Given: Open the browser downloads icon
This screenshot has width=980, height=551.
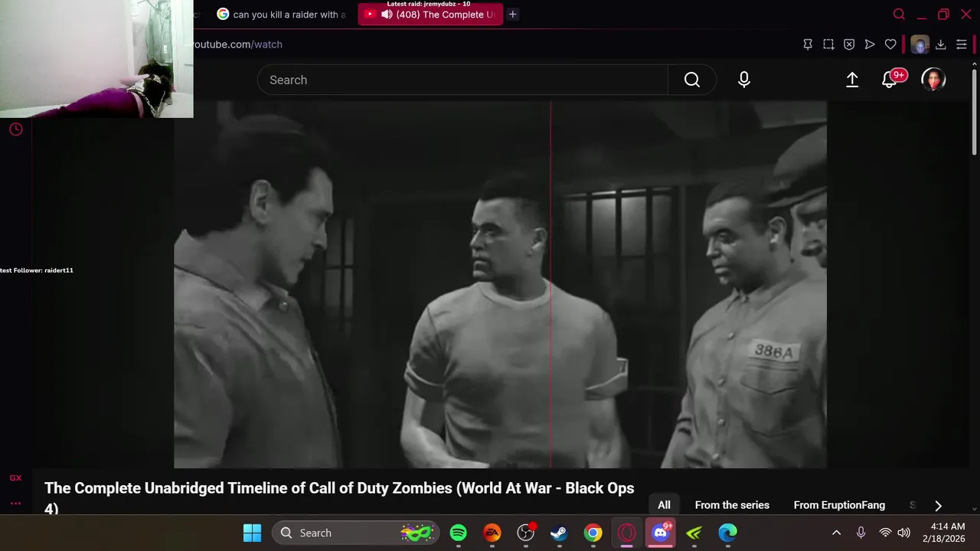Looking at the screenshot, I should (x=941, y=44).
